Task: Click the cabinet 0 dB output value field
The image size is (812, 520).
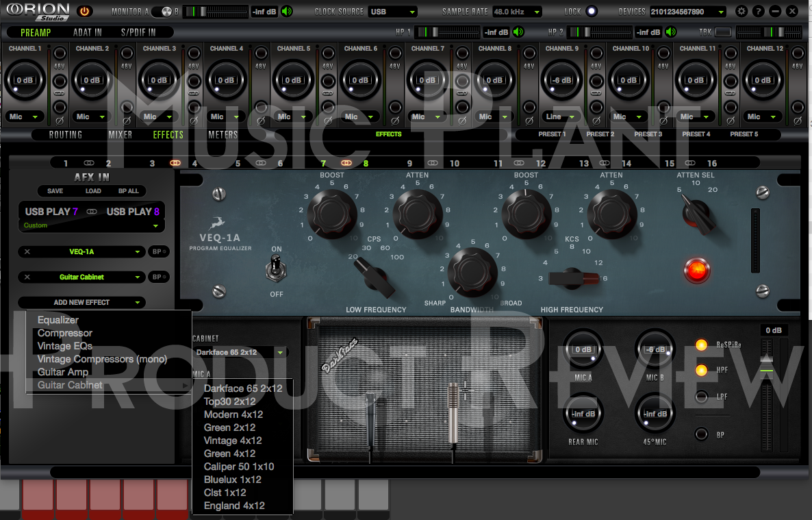Action: [x=774, y=331]
